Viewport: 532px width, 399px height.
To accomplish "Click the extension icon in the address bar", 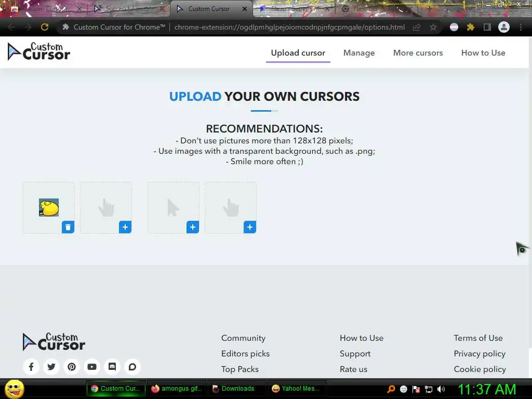I will (x=66, y=27).
